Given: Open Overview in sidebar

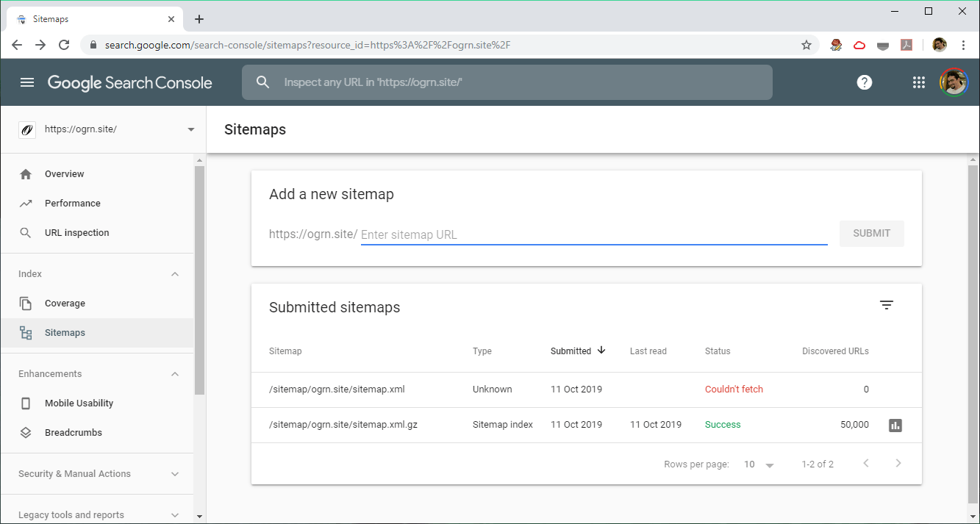Looking at the screenshot, I should click(x=97, y=174).
